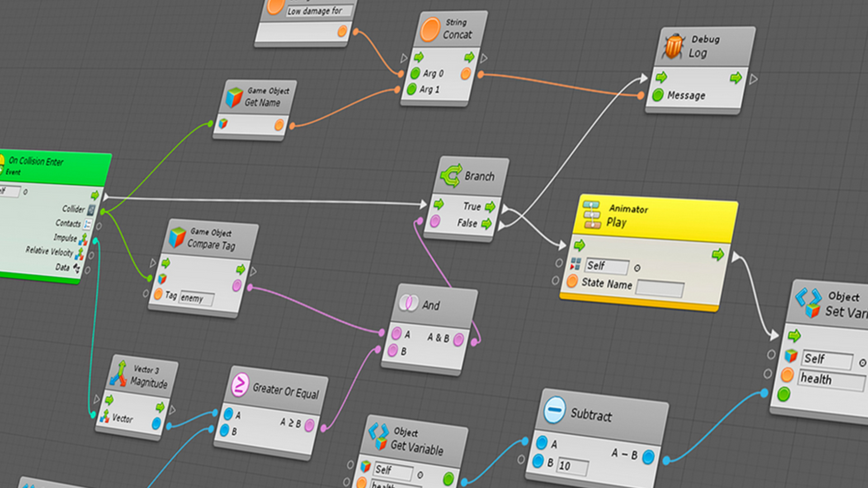Click the String Concat orange circle icon
Viewport: 868px width, 488px height.
[429, 30]
